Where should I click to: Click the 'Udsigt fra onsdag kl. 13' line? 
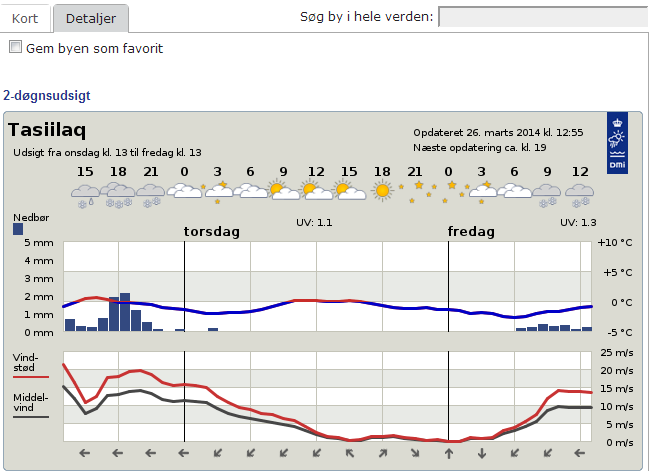[x=107, y=153]
